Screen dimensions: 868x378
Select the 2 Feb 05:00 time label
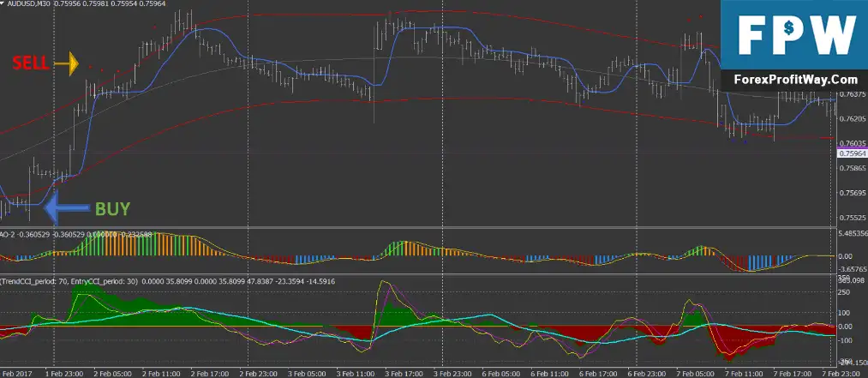click(112, 374)
